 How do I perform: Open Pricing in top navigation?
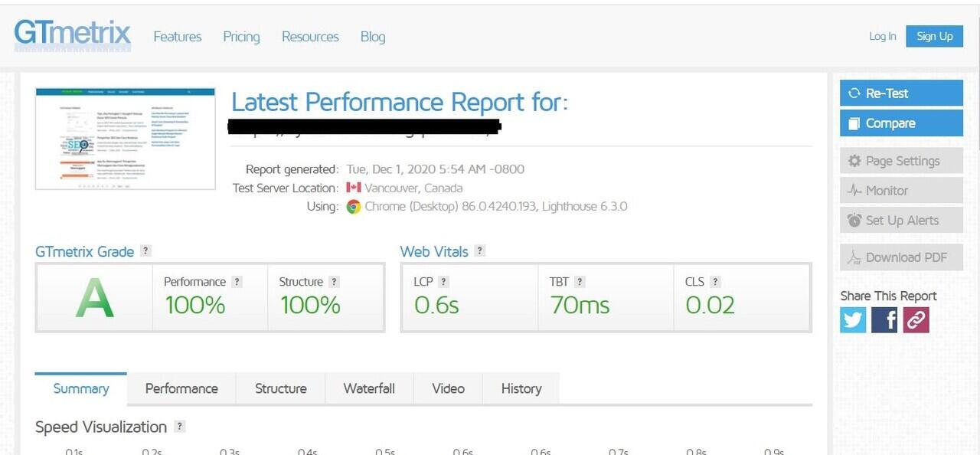click(241, 37)
